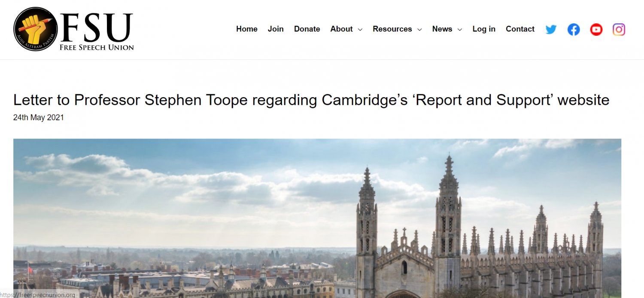Screen dimensions: 644x298
Task: Click the King's College chapel header image
Action: (317, 218)
